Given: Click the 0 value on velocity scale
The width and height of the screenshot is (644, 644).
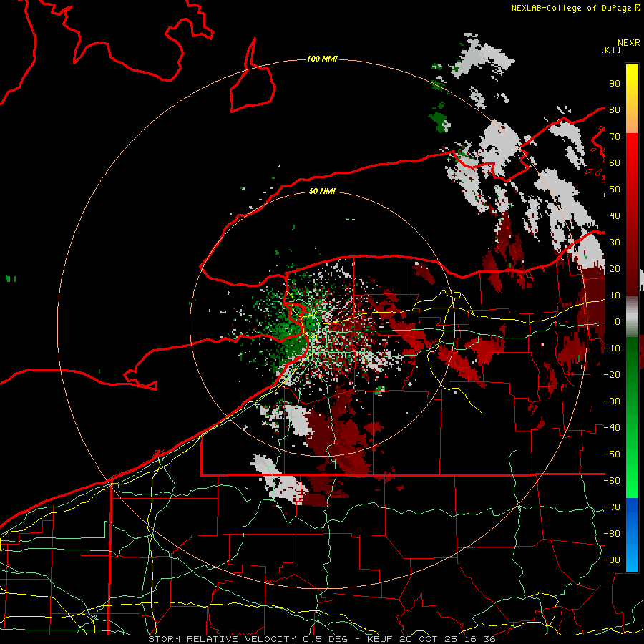Looking at the screenshot, I should pos(618,321).
